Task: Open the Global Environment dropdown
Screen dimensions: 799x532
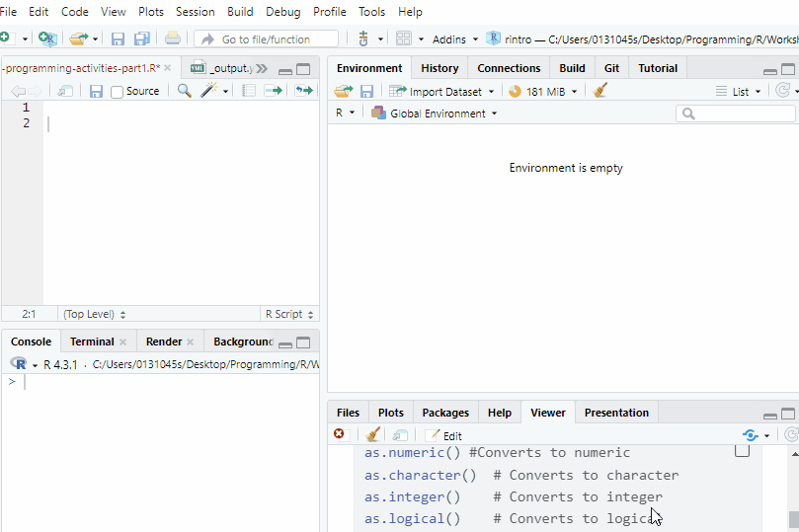Action: 434,114
